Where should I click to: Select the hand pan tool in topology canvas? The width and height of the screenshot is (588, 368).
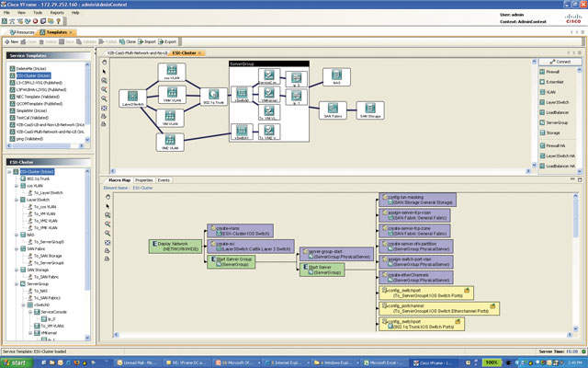(104, 63)
